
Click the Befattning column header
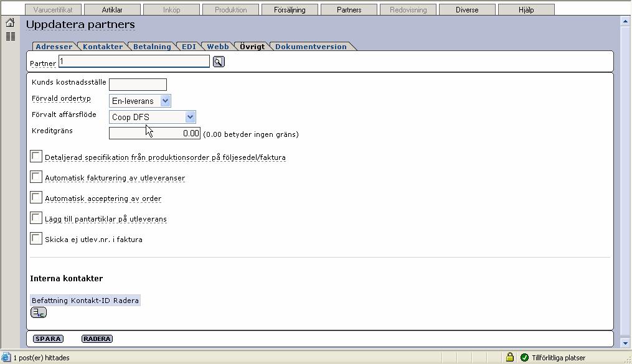50,301
